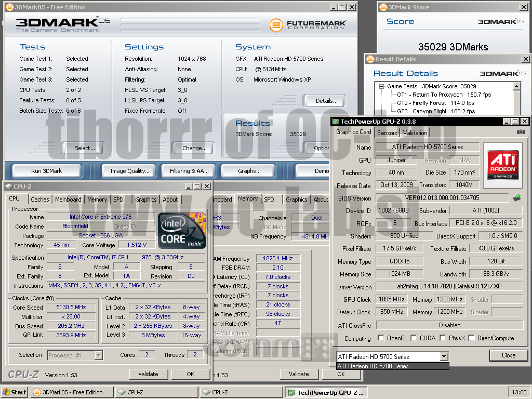This screenshot has width=532, height=399.
Task: Click the BIOS Version field in GPU-Z
Action: [442, 198]
